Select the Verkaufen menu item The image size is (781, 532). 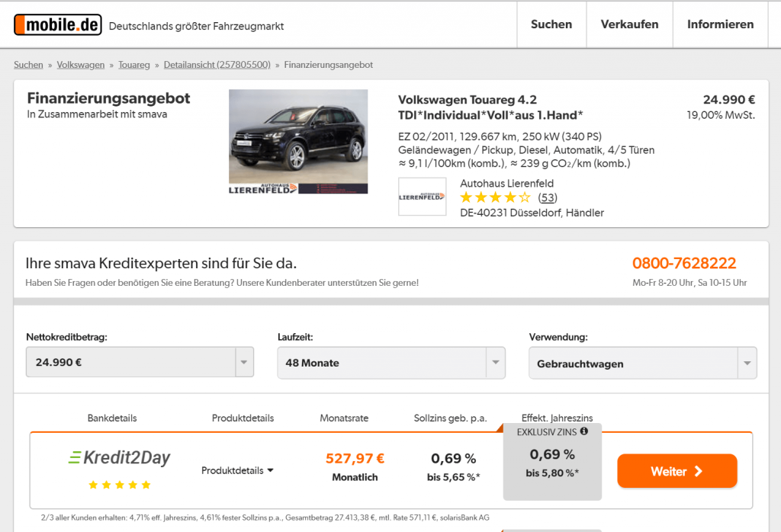[629, 24]
